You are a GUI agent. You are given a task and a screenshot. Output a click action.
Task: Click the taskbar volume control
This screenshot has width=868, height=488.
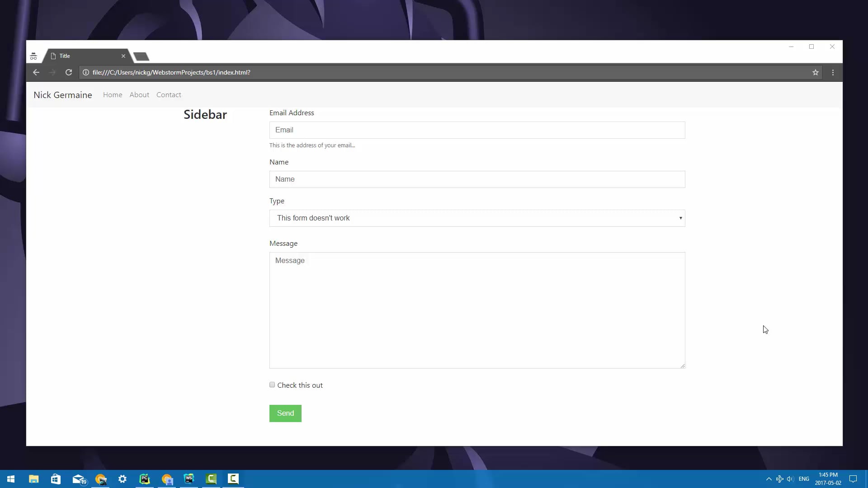pyautogui.click(x=790, y=479)
